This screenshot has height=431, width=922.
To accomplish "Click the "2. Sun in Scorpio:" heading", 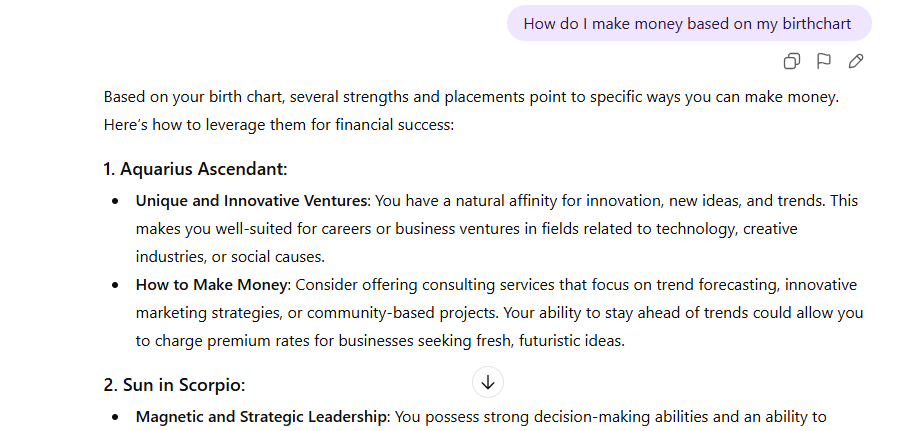I will [174, 385].
